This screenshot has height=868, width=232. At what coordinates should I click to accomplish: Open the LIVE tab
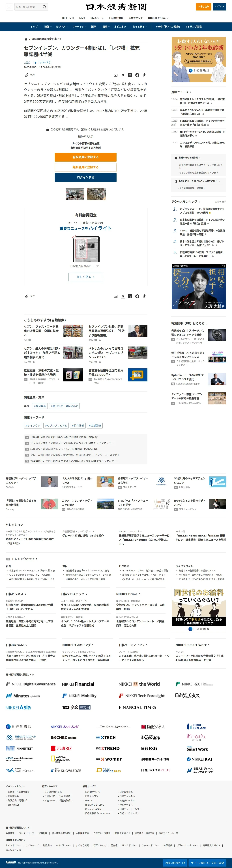pyautogui.click(x=82, y=18)
